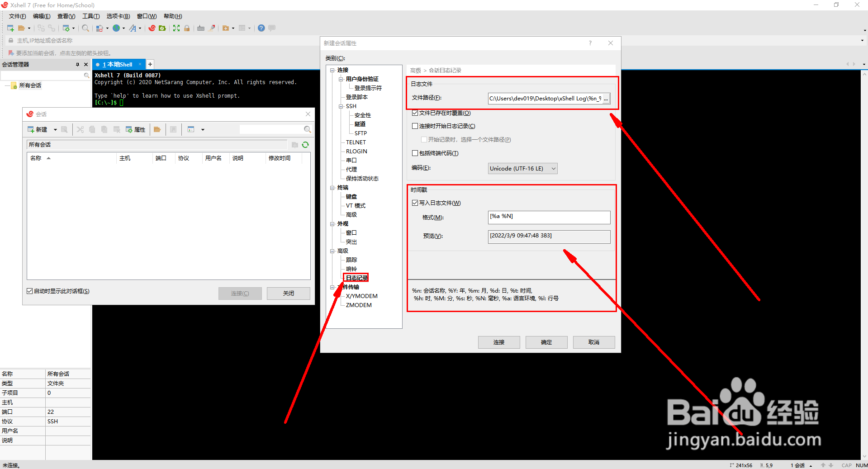Click the new session toolbar icon
This screenshot has width=868, height=469.
tap(10, 28)
